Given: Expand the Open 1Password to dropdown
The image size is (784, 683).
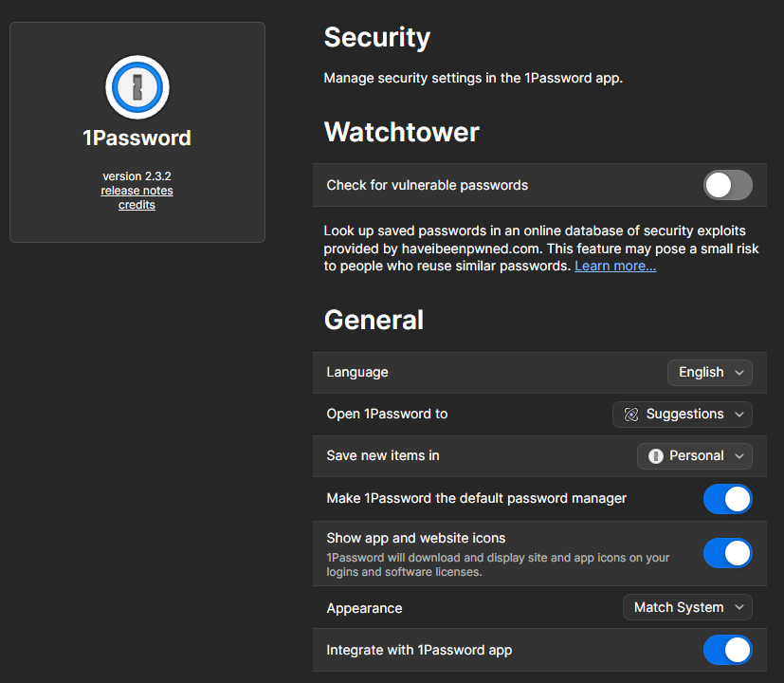Looking at the screenshot, I should point(683,414).
